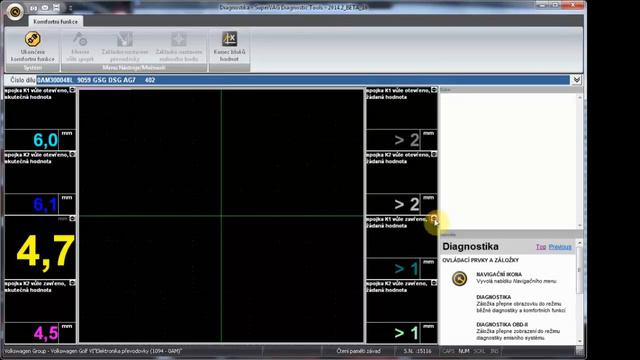Click the help panel scrollbar thumb
This screenshot has width=640, height=360.
tap(579, 270)
